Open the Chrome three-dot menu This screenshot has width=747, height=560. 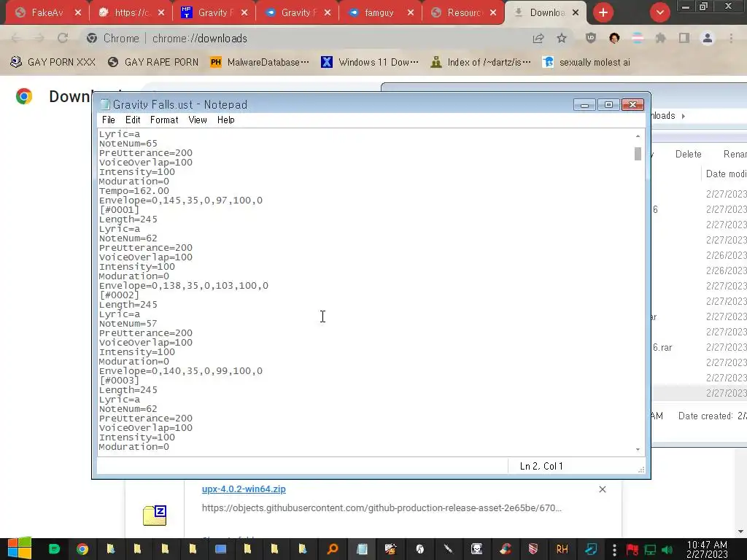[731, 39]
